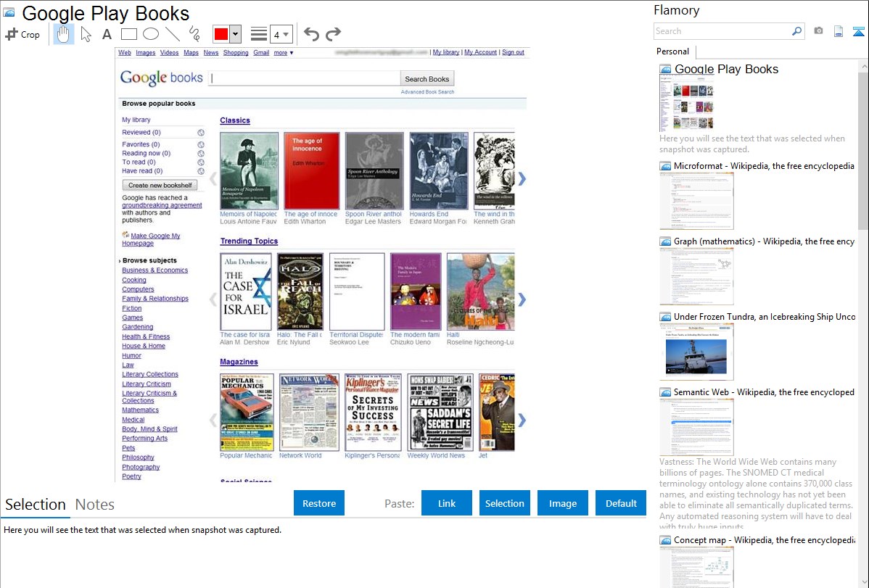Click the Microformat entry's snapshot icon
The height and width of the screenshot is (588, 869).
pos(665,166)
